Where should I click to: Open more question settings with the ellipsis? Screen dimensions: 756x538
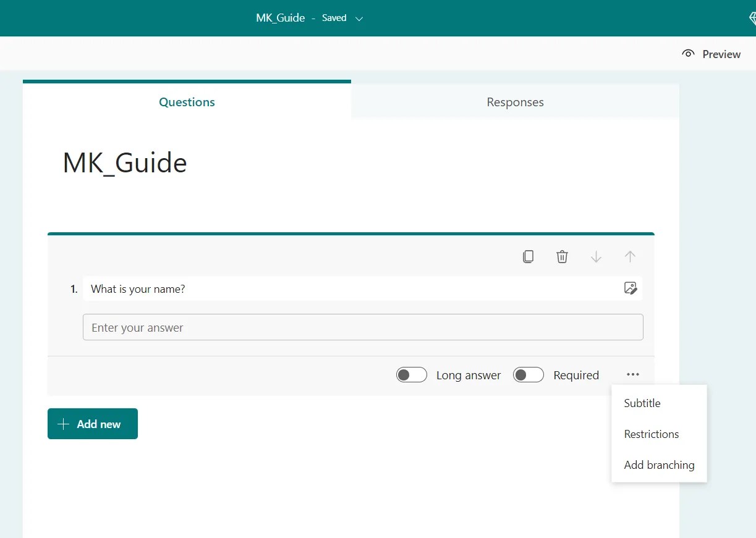coord(632,374)
